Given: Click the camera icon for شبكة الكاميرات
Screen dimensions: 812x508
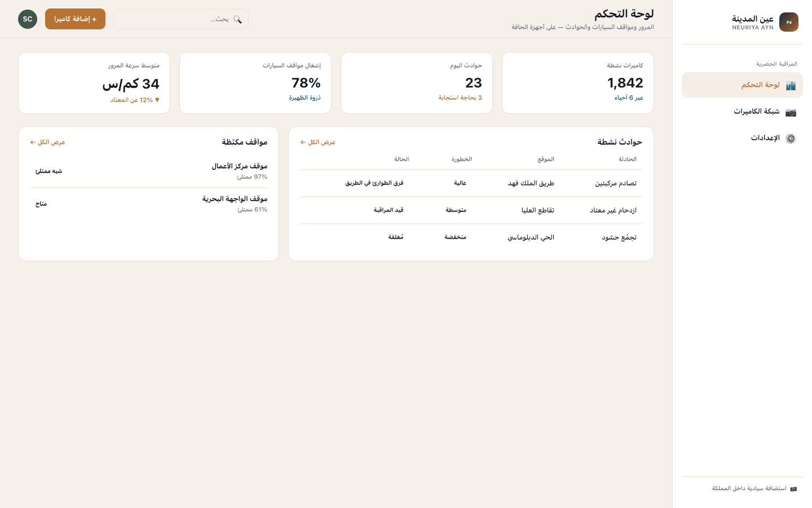Looking at the screenshot, I should 791,112.
